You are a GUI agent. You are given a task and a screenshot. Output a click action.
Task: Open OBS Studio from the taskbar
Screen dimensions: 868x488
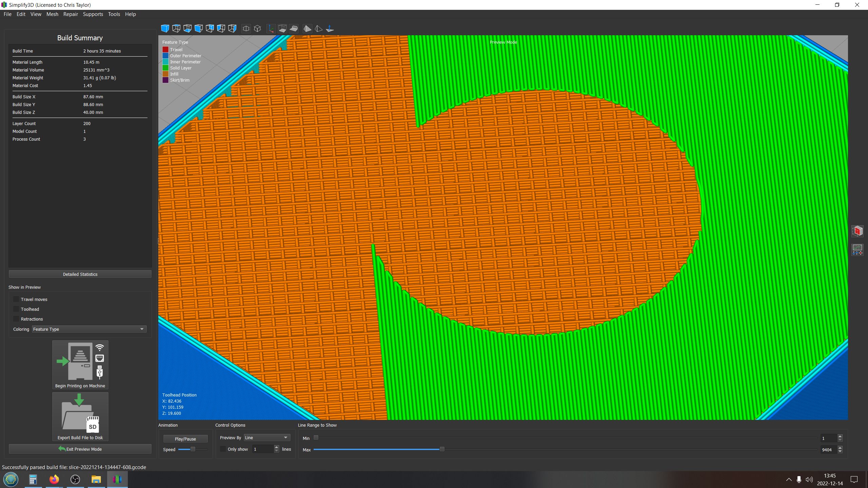point(75,479)
